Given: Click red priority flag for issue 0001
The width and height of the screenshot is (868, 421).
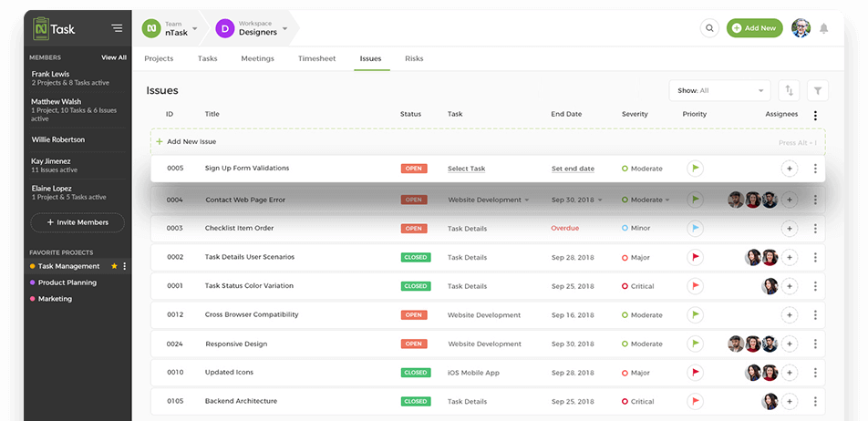Looking at the screenshot, I should (695, 286).
